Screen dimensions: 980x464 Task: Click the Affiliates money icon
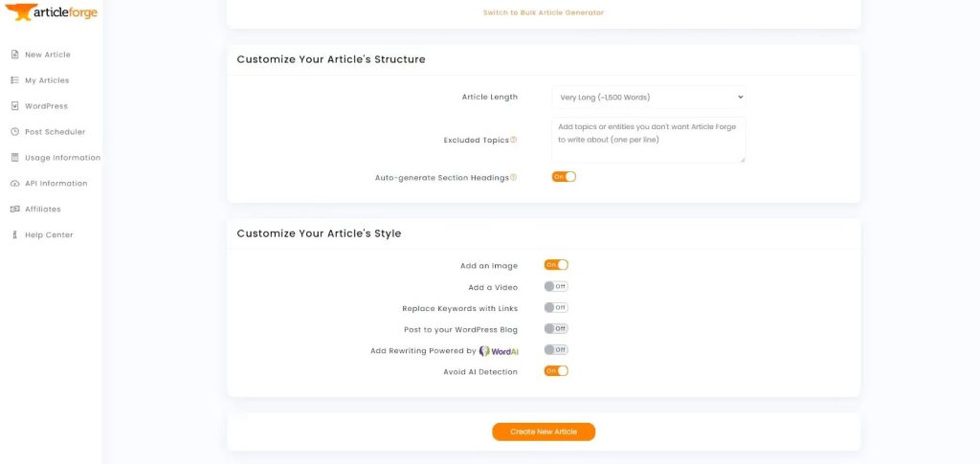(15, 210)
